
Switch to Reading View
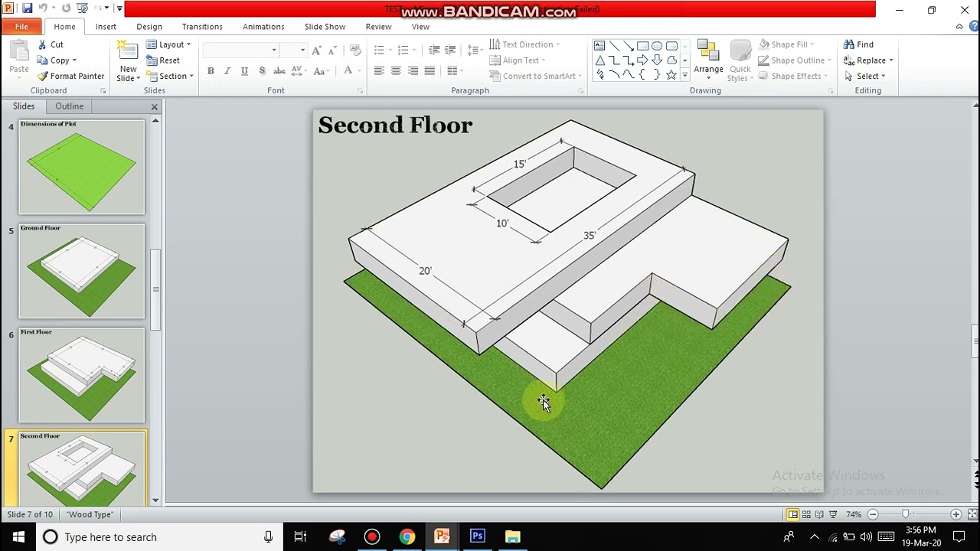click(818, 514)
